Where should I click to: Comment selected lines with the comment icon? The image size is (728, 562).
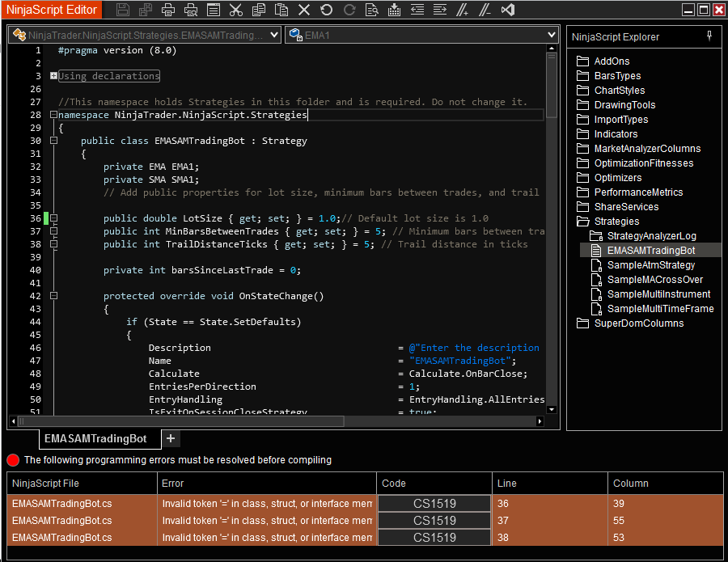point(462,11)
